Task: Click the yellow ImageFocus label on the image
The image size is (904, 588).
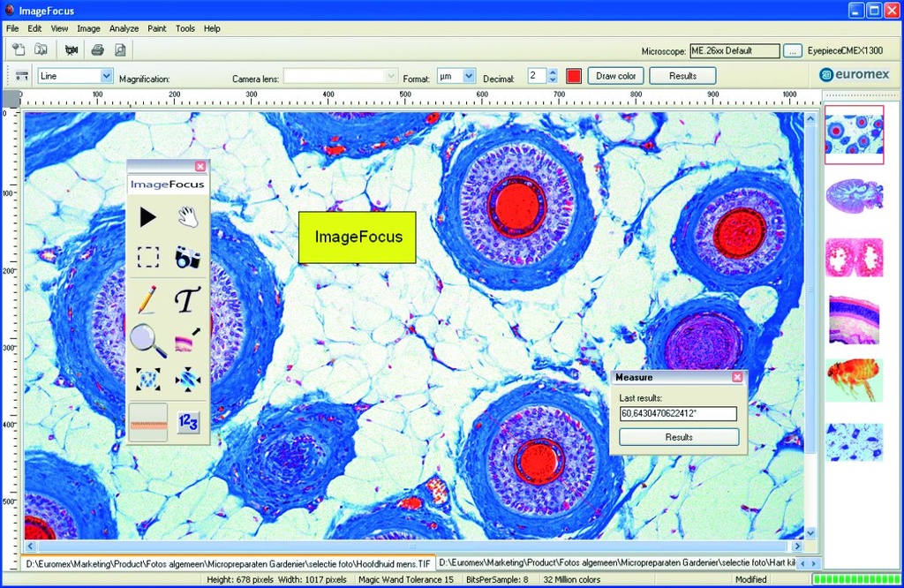Action: 357,237
